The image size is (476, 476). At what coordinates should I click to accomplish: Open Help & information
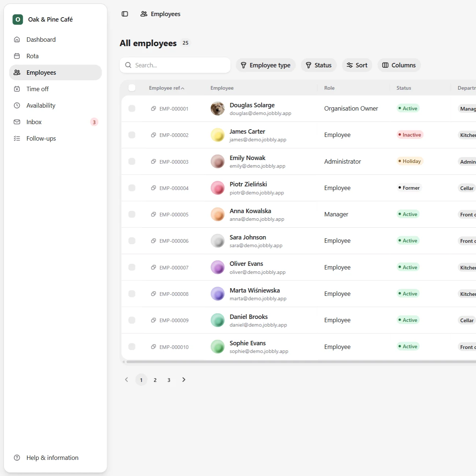tap(55, 458)
